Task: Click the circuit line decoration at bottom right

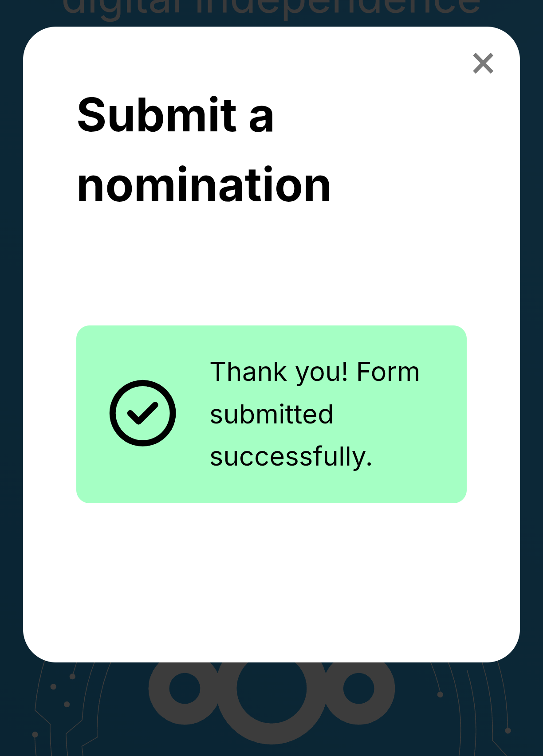Action: click(470, 709)
